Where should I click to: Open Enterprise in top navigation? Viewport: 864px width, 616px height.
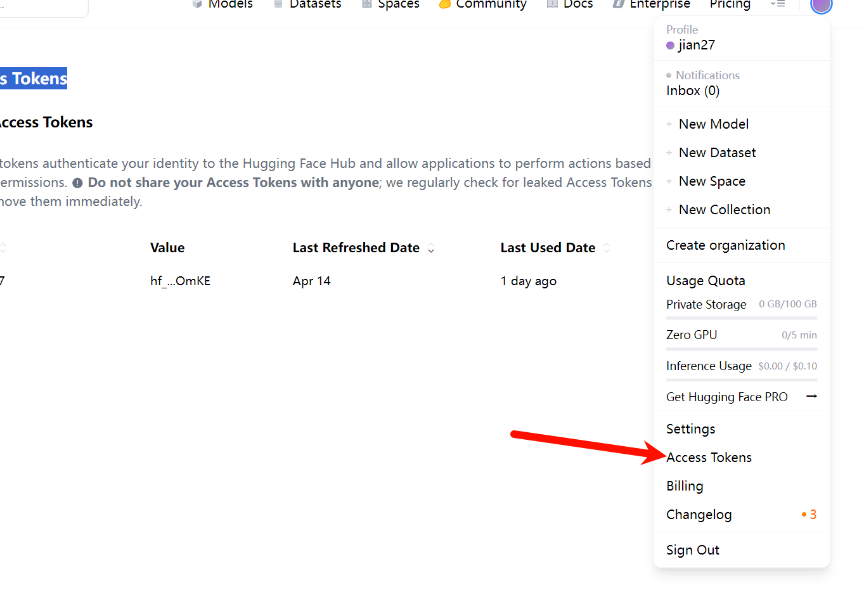pyautogui.click(x=660, y=4)
